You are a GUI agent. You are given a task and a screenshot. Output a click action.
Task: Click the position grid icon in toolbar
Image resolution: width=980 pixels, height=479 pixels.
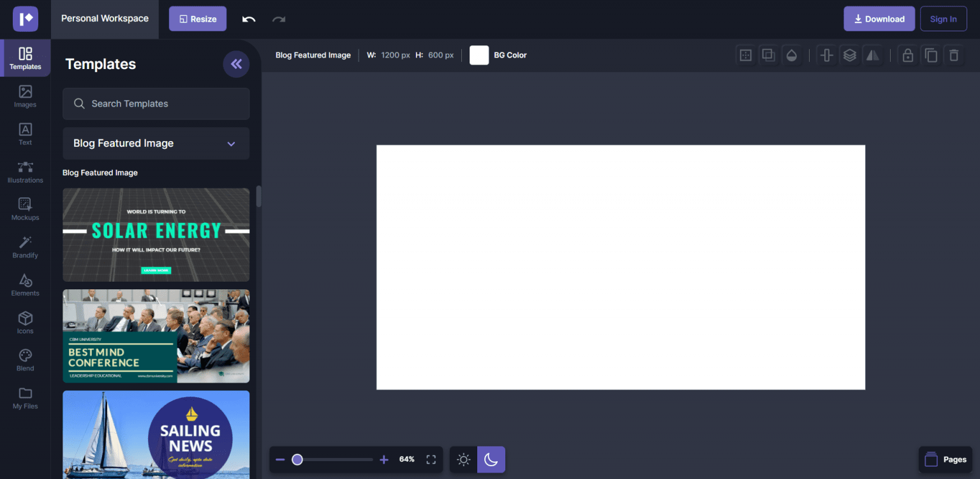745,56
